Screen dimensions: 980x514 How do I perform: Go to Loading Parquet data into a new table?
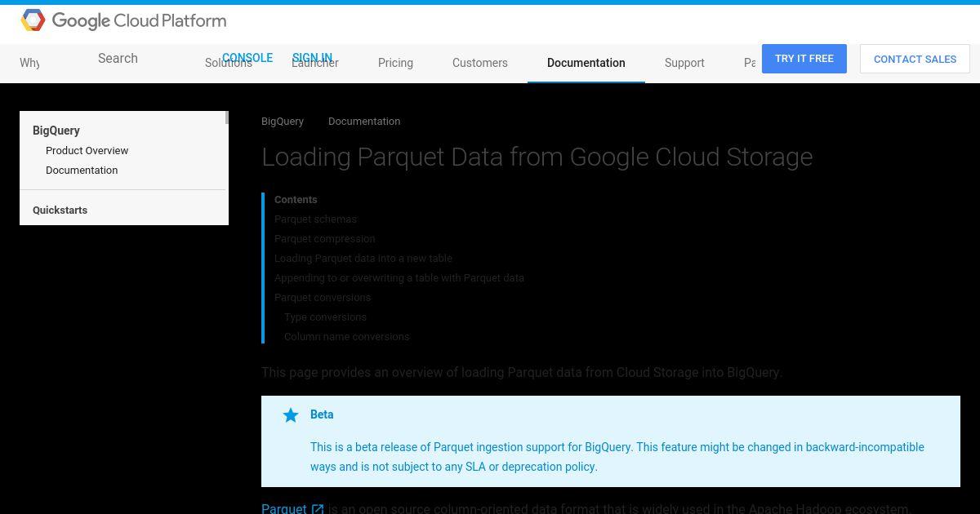click(363, 258)
